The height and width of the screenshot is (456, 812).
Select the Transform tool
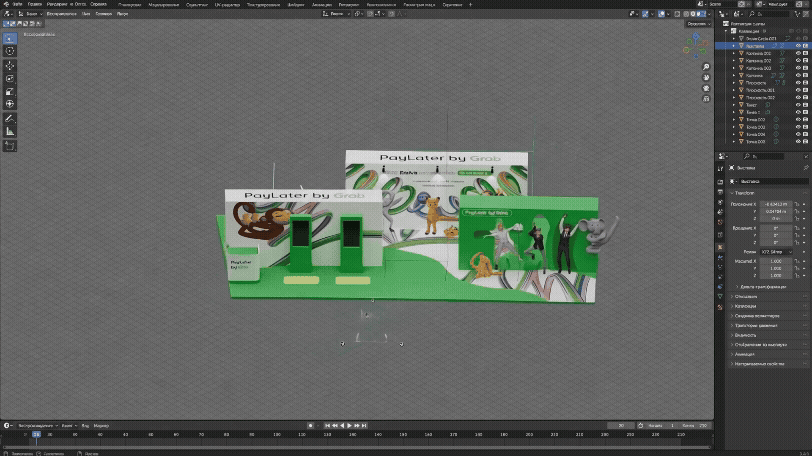10,104
